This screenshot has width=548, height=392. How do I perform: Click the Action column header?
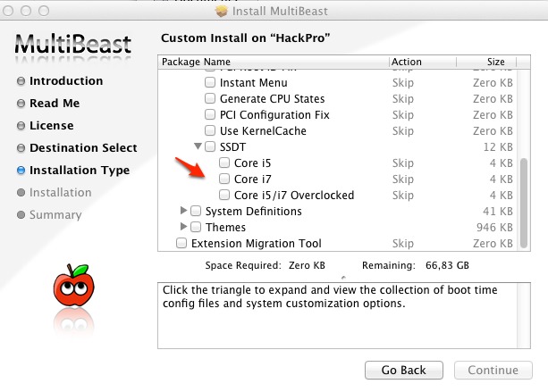pos(423,62)
